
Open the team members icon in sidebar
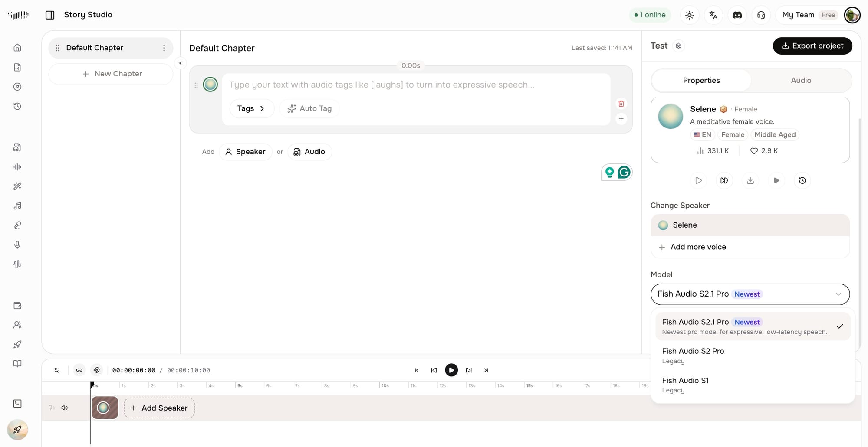(x=17, y=325)
